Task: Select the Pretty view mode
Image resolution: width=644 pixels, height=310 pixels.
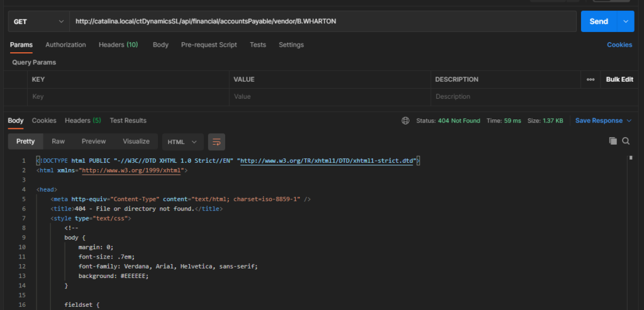Action: pyautogui.click(x=25, y=141)
